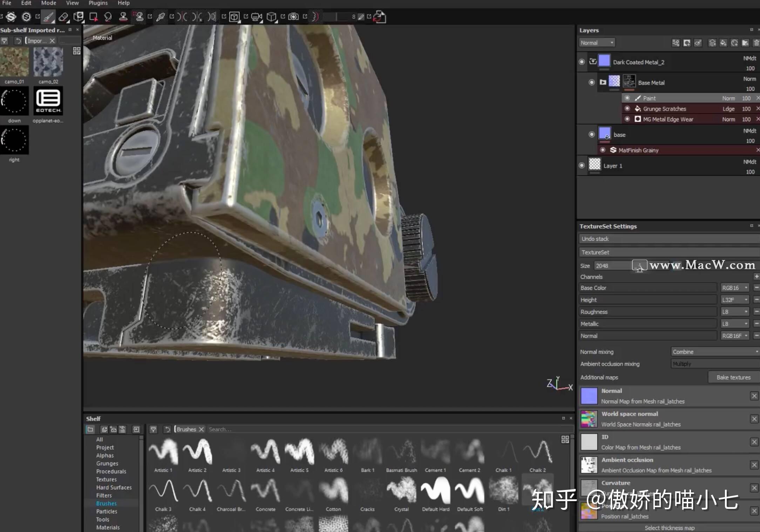This screenshot has width=760, height=532.
Task: Toggle MatFinish Grainy filter visibility
Action: [604, 150]
